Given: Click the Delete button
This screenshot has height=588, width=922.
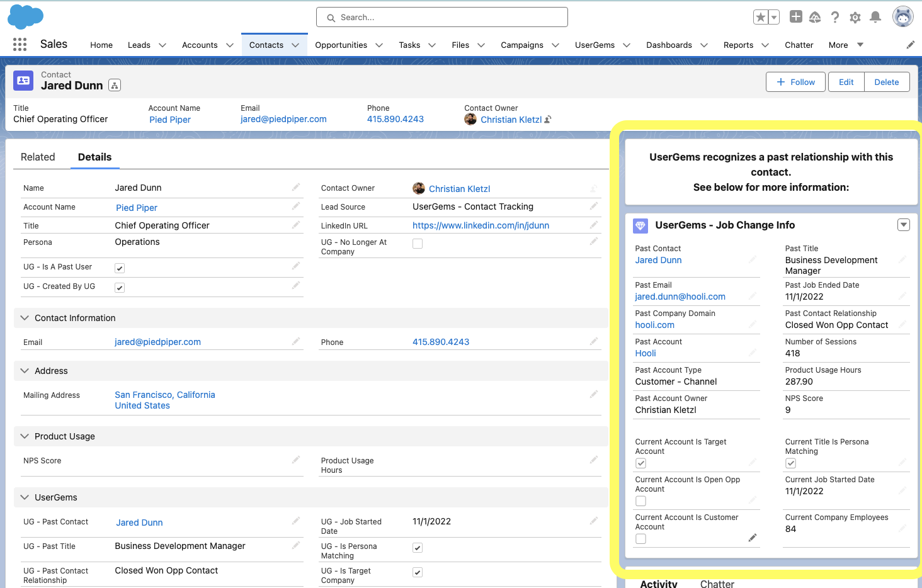Looking at the screenshot, I should tap(887, 82).
